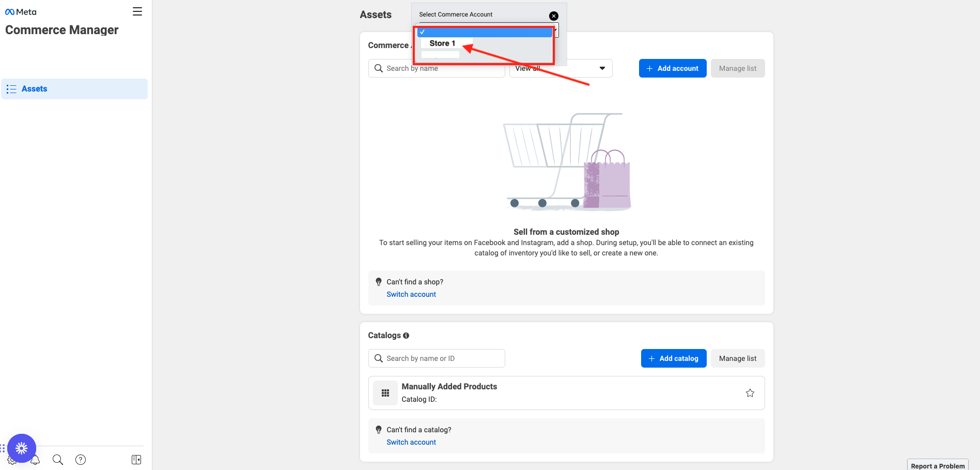This screenshot has height=470, width=980.
Task: Click the Catalogs info icon
Action: coord(406,336)
